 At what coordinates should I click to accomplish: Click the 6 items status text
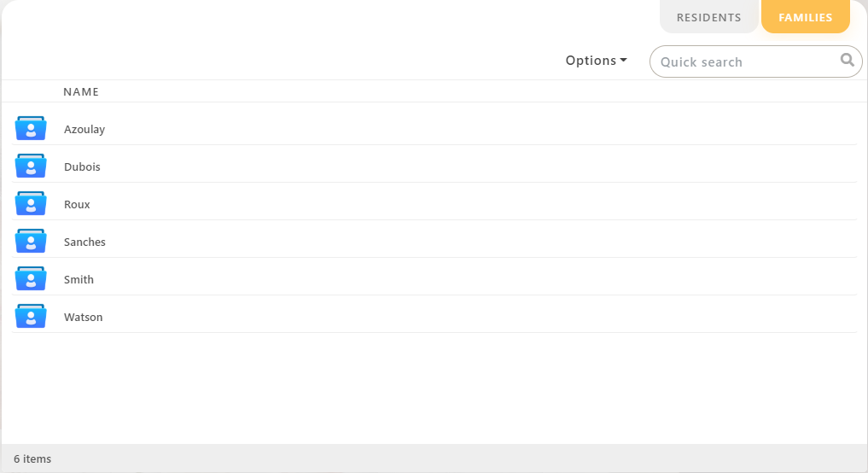(32, 458)
